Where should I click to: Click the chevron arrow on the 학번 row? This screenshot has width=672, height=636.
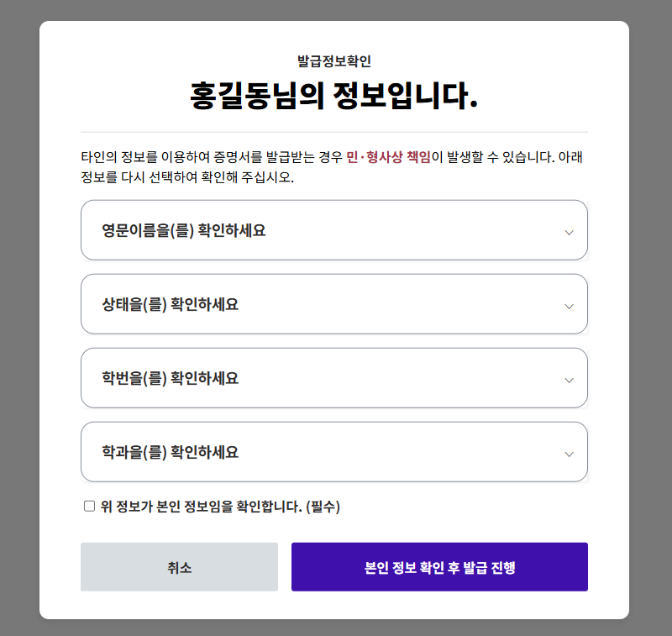click(x=569, y=380)
